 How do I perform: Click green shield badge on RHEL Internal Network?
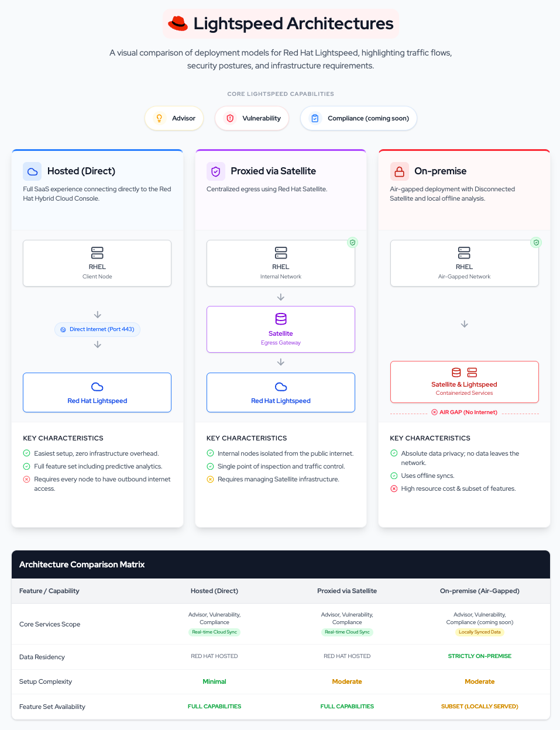(x=352, y=242)
